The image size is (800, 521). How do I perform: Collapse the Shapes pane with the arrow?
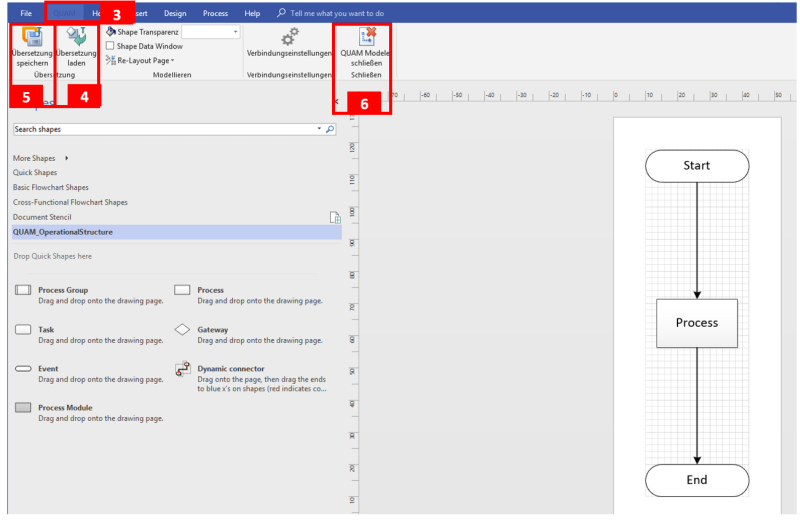pyautogui.click(x=336, y=102)
